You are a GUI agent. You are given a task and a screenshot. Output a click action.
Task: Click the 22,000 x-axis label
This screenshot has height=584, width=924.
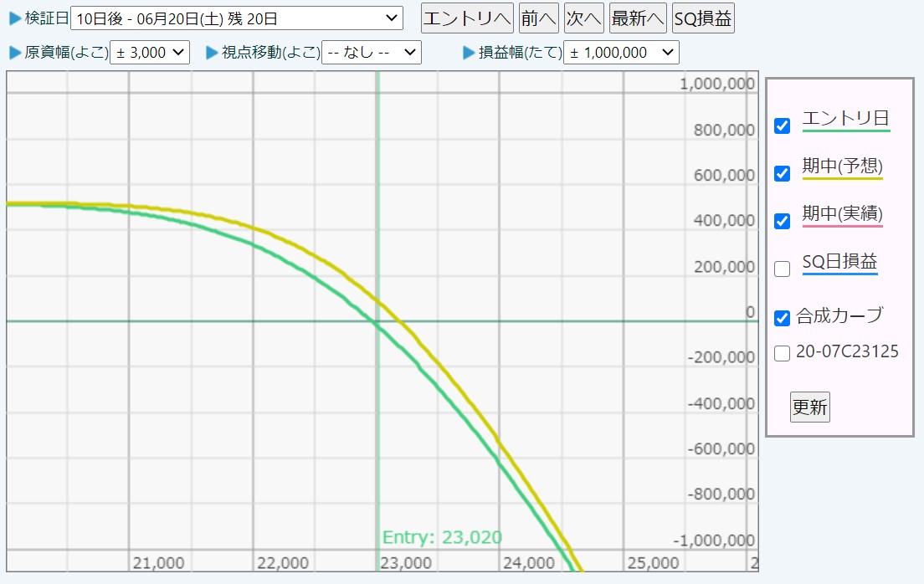(x=282, y=563)
